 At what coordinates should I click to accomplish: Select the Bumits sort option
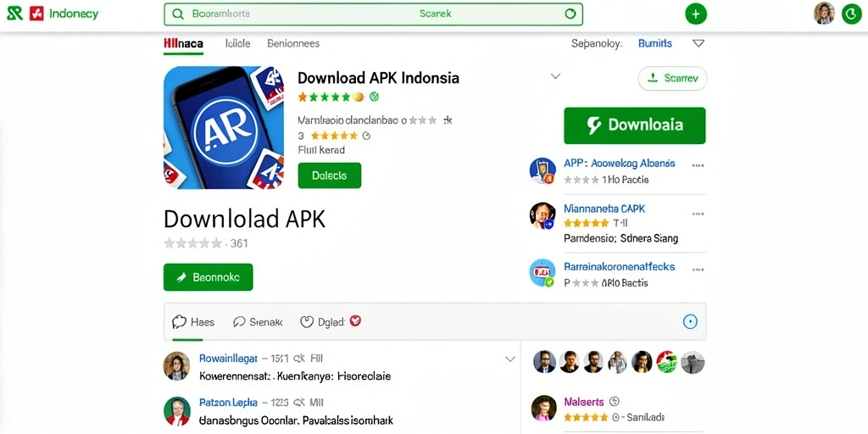click(x=655, y=43)
